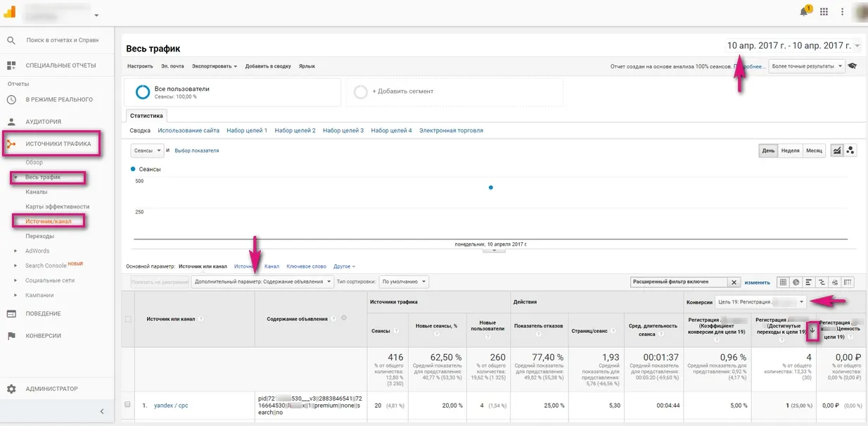Click the Поведение section icon
The image size is (868, 426).
[11, 314]
